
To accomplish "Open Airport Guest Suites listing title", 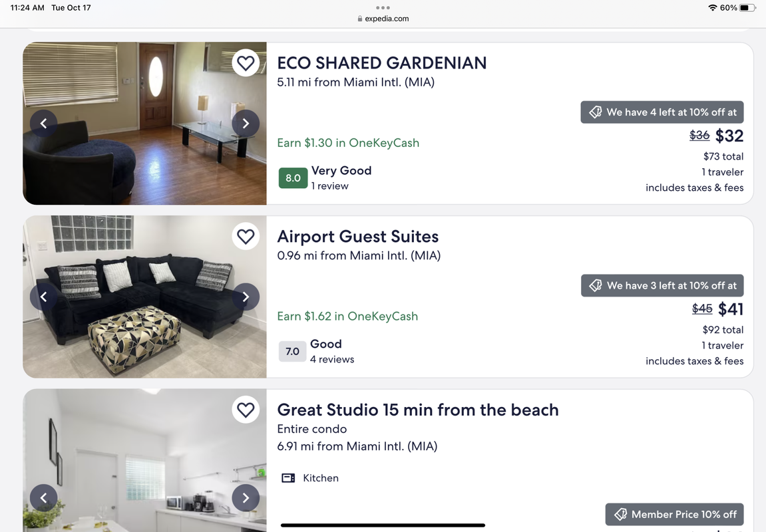I will [357, 237].
